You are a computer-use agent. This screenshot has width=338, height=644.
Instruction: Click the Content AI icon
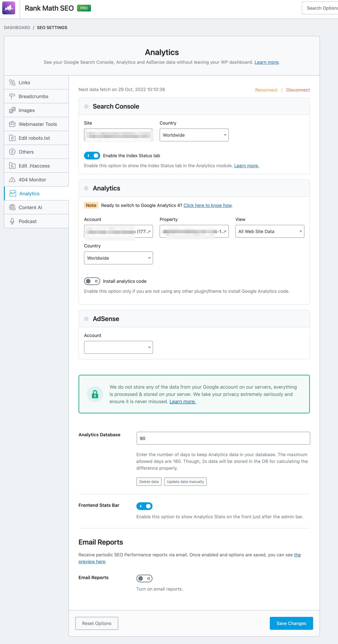click(x=12, y=207)
